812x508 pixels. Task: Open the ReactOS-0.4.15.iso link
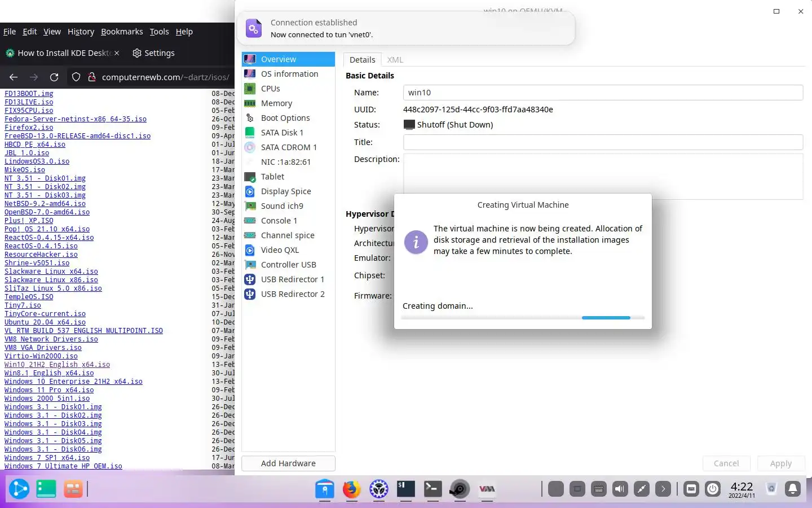[x=41, y=246]
